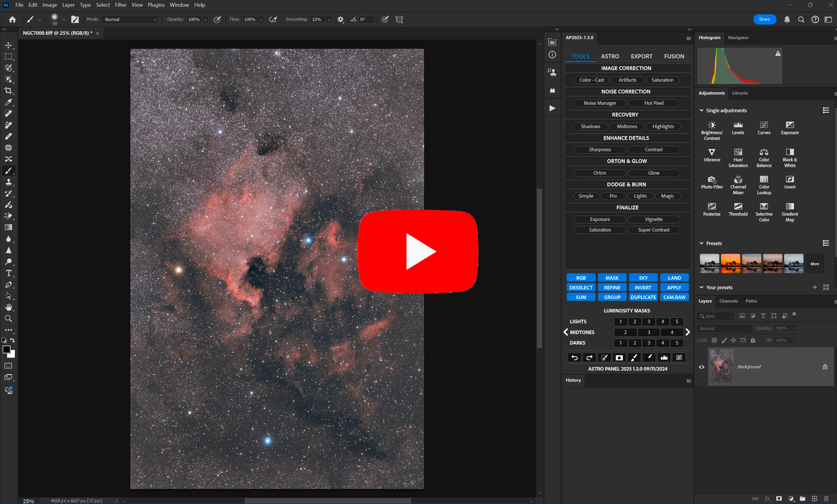Open the Filter menu

tap(120, 5)
